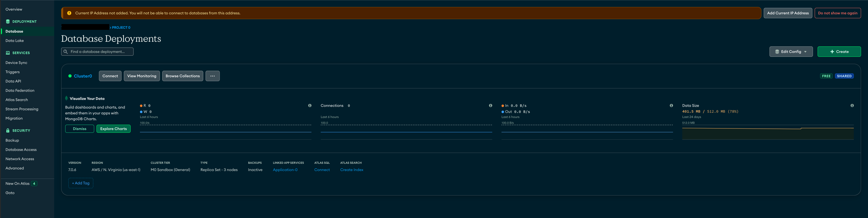Click the 'Database Deployments' heading
This screenshot has height=218, width=868.
(x=111, y=39)
